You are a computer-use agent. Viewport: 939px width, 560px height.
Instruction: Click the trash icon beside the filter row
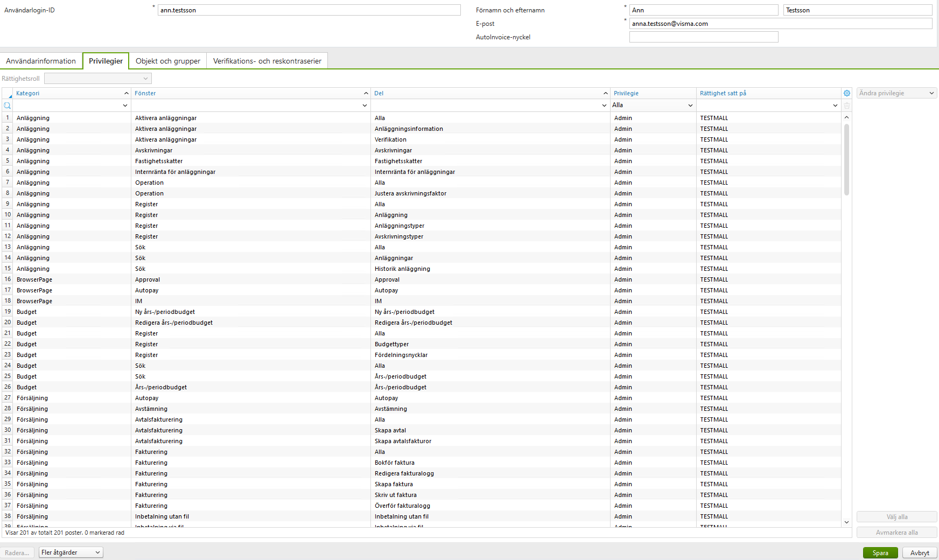[x=847, y=106]
